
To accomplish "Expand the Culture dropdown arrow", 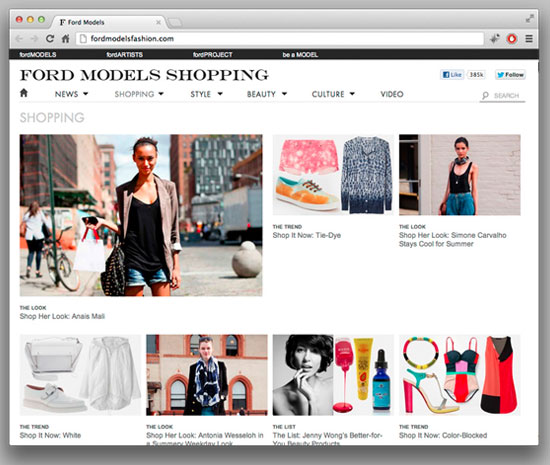I will click(x=352, y=94).
